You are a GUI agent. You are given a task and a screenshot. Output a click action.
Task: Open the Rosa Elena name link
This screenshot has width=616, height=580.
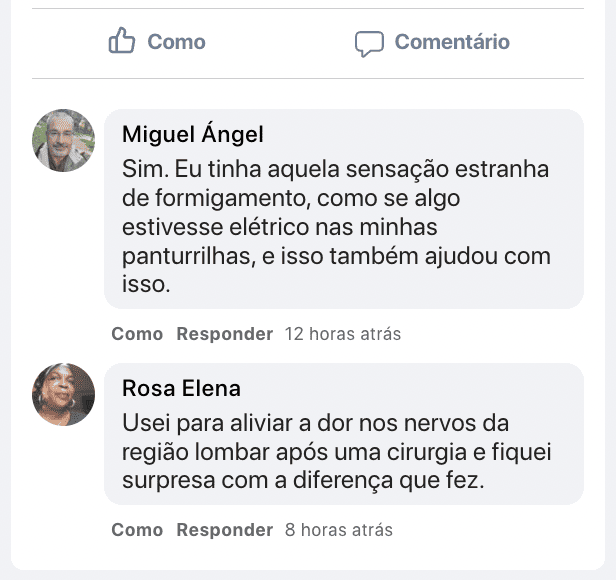[x=181, y=388]
